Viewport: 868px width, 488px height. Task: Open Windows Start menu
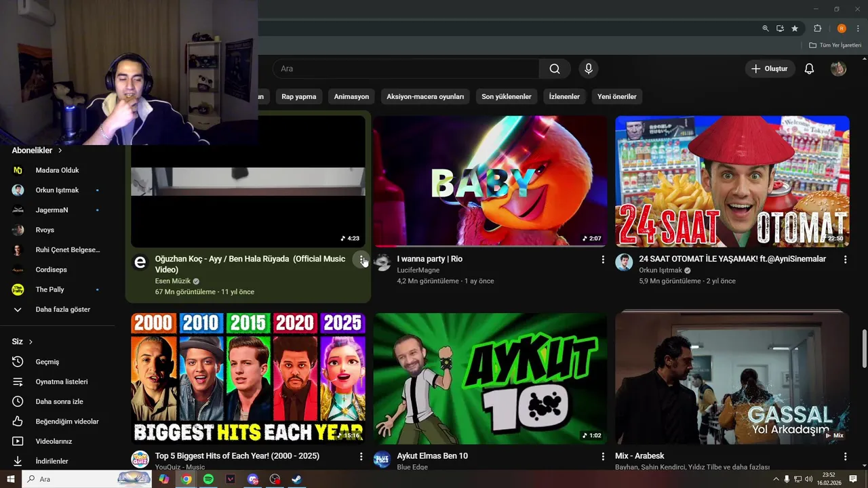[11, 479]
